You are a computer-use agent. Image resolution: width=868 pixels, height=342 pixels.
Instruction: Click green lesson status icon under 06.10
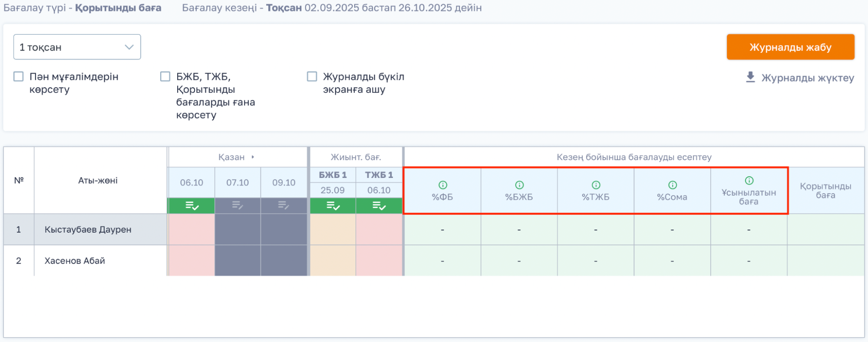[x=191, y=206]
